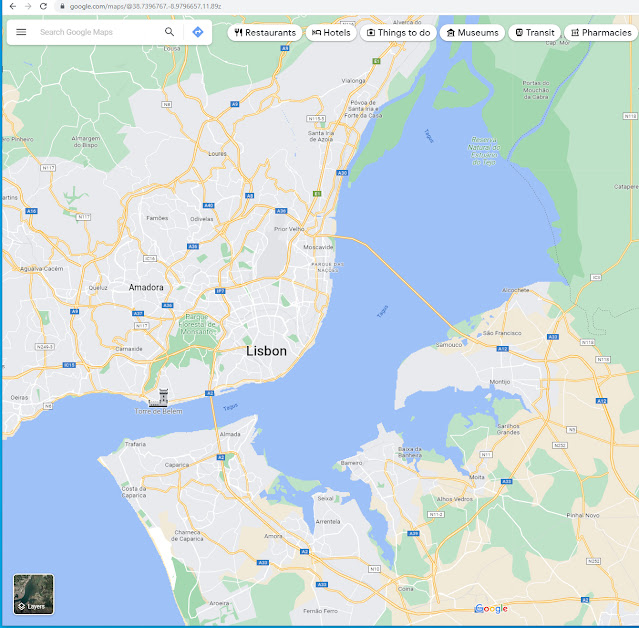The image size is (639, 628).
Task: Click the Torre de Belém landmark icon
Action: pos(159,398)
